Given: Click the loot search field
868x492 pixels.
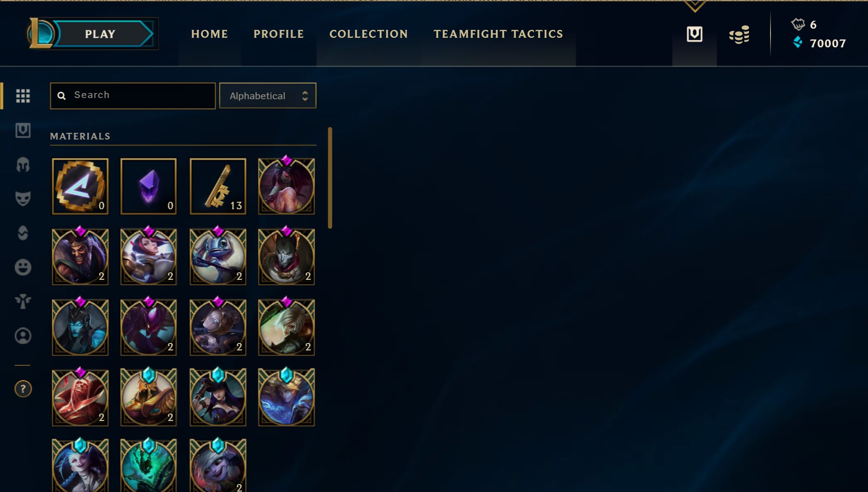Looking at the screenshot, I should [133, 95].
